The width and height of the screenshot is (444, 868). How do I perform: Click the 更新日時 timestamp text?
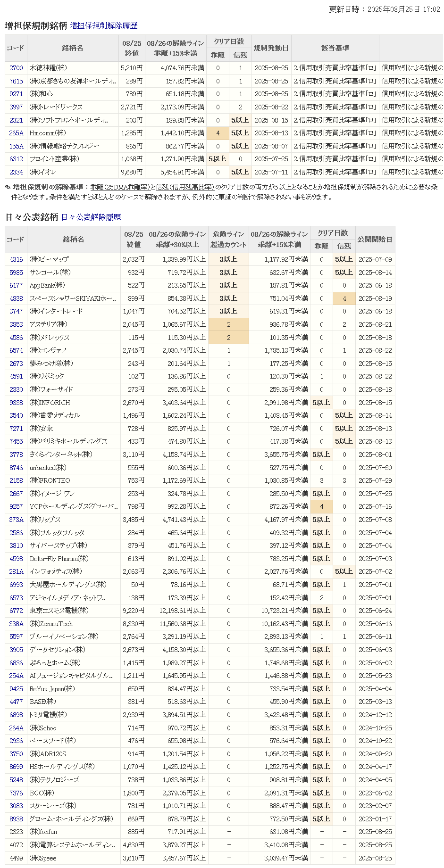385,9
